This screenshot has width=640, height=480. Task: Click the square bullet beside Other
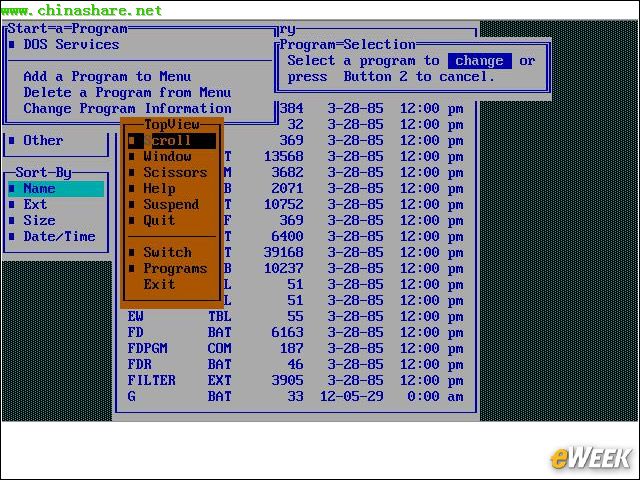pyautogui.click(x=12, y=140)
